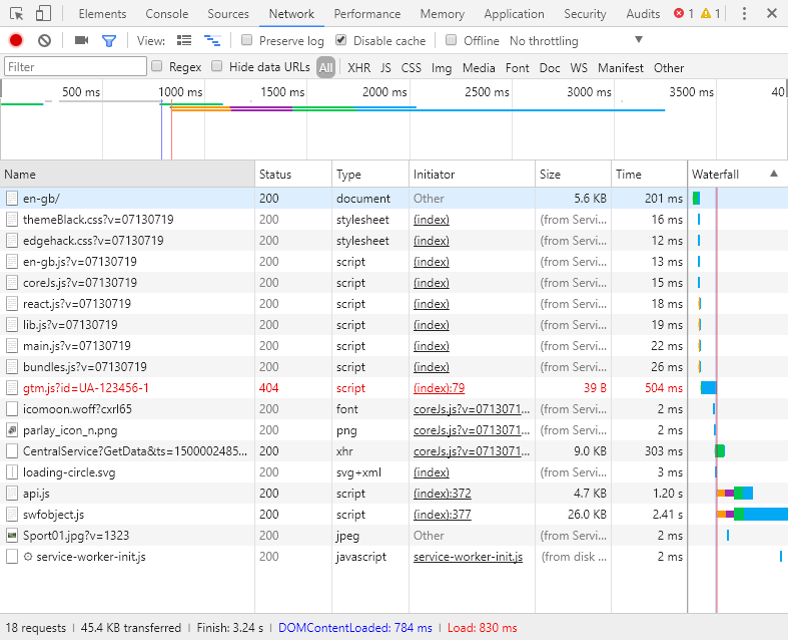Click the inspect element cursor icon

tap(17, 14)
